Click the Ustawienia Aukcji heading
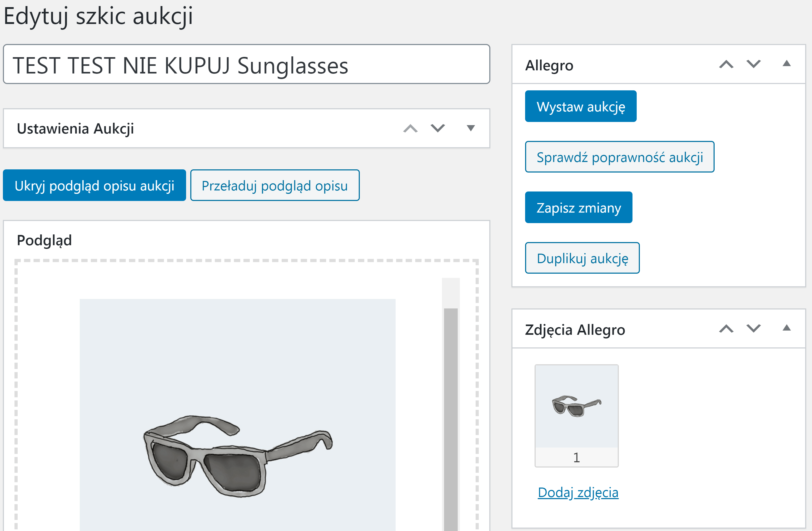The image size is (812, 531). [x=75, y=129]
